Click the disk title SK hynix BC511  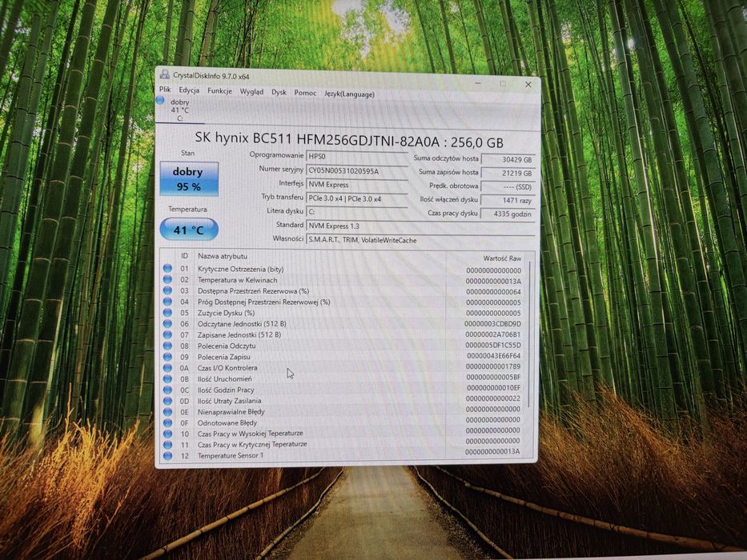point(349,140)
